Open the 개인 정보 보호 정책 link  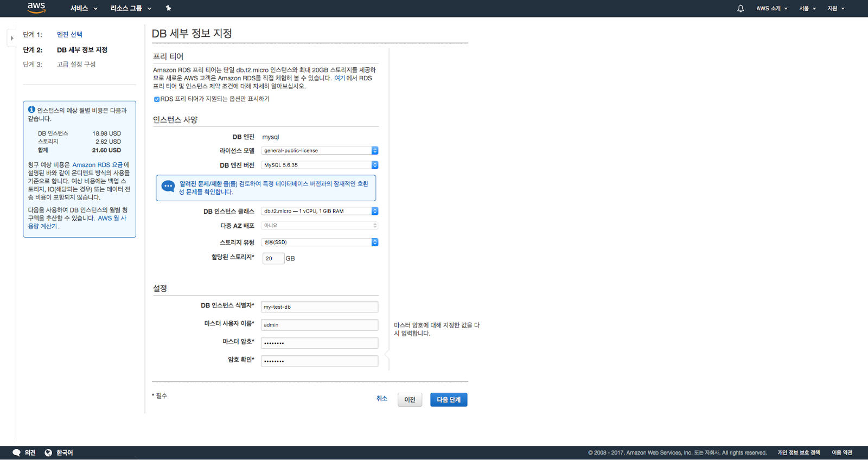[799, 453]
